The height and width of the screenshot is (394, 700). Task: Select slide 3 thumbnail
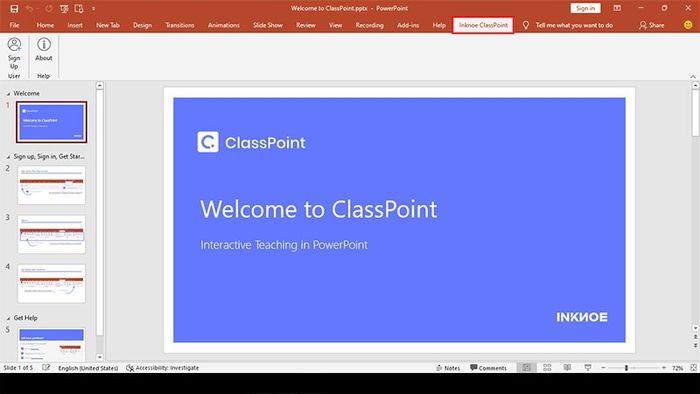tap(51, 235)
